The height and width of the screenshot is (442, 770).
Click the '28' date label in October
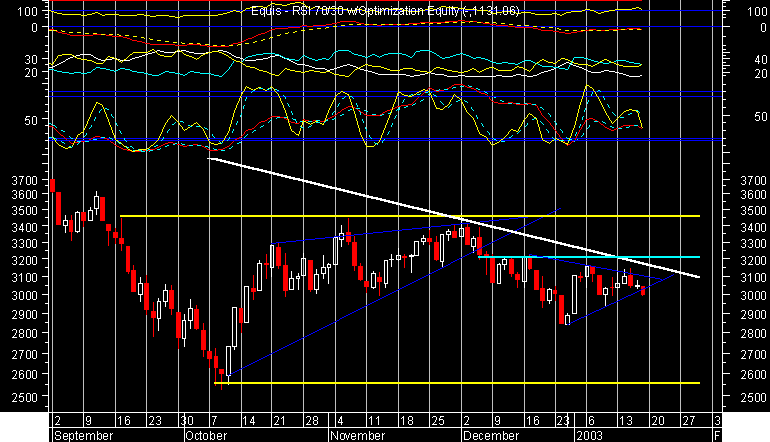(x=312, y=421)
